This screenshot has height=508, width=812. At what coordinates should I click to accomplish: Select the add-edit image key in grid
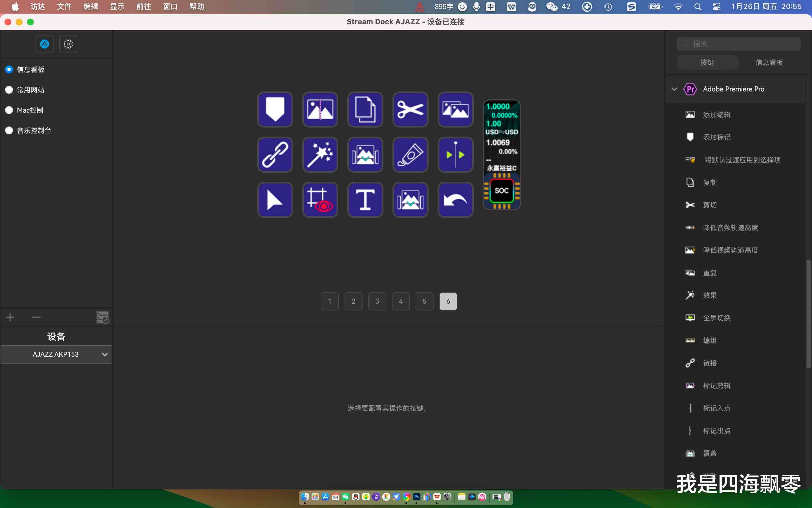(320, 109)
